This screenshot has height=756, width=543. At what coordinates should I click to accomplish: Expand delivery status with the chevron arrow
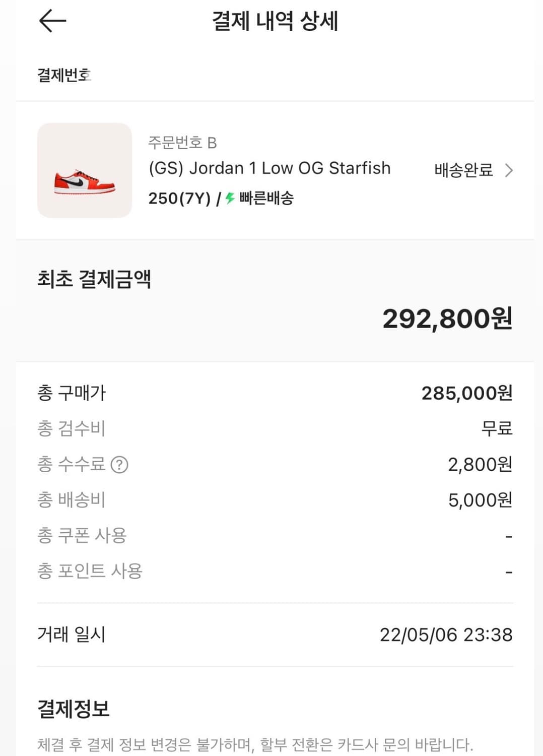(509, 170)
